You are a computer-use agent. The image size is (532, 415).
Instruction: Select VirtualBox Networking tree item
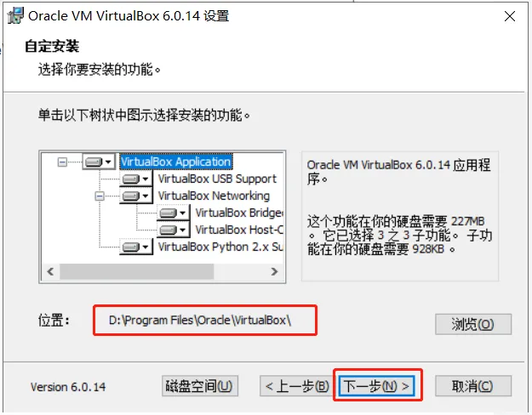click(214, 196)
